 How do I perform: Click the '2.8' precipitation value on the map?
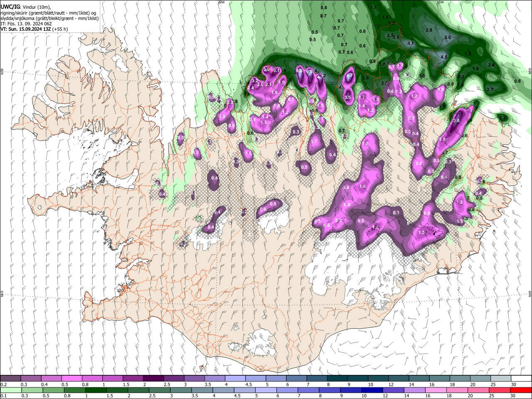pos(429,30)
